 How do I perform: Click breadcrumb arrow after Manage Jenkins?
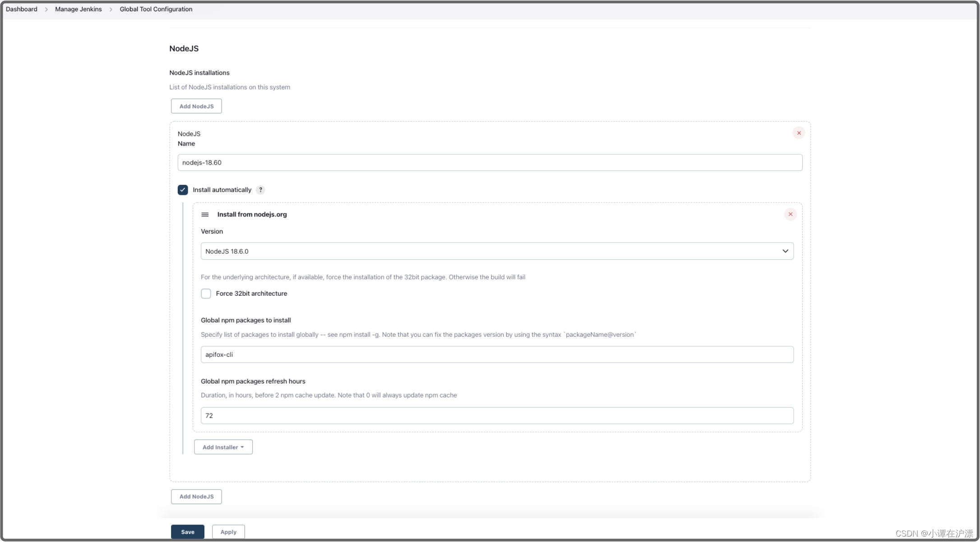(x=111, y=9)
